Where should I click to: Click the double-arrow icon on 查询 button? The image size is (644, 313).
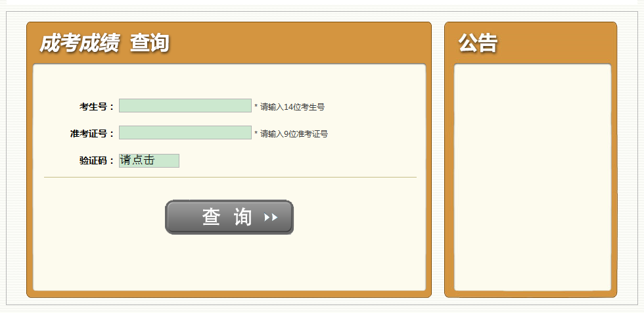pos(271,217)
